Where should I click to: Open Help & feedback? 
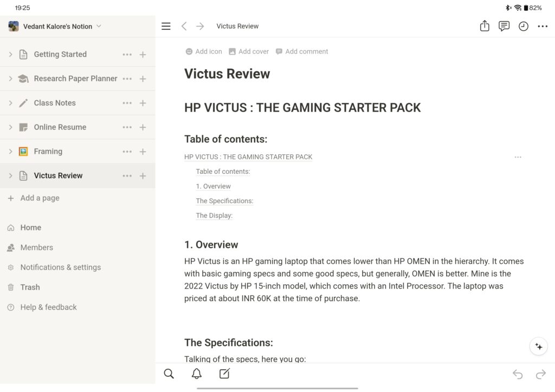[x=42, y=307]
